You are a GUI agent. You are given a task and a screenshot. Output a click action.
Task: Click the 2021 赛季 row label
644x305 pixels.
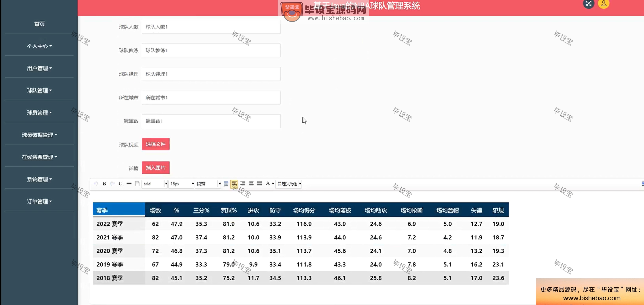[x=110, y=238]
